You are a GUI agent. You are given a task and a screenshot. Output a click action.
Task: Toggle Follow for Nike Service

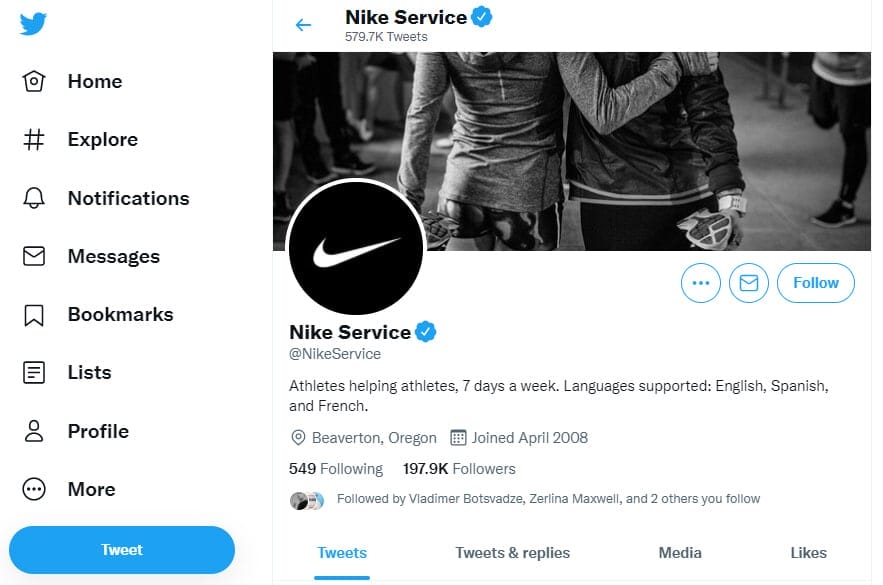pyautogui.click(x=815, y=283)
